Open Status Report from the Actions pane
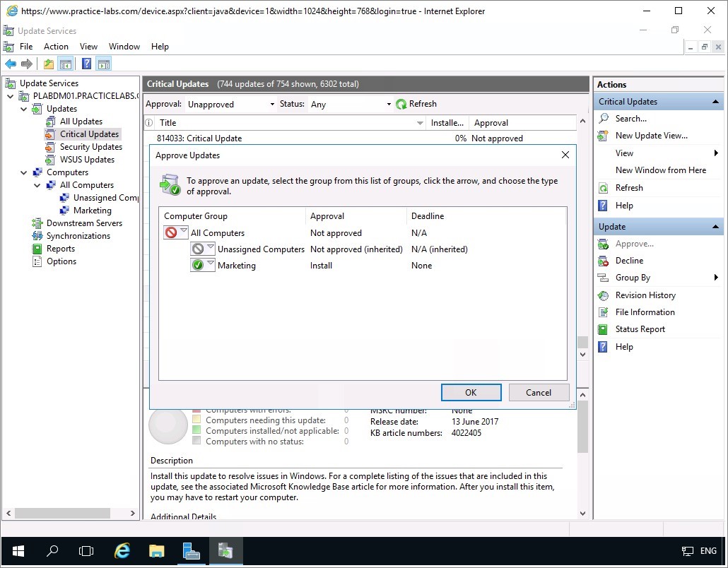The height and width of the screenshot is (568, 728). (x=640, y=329)
